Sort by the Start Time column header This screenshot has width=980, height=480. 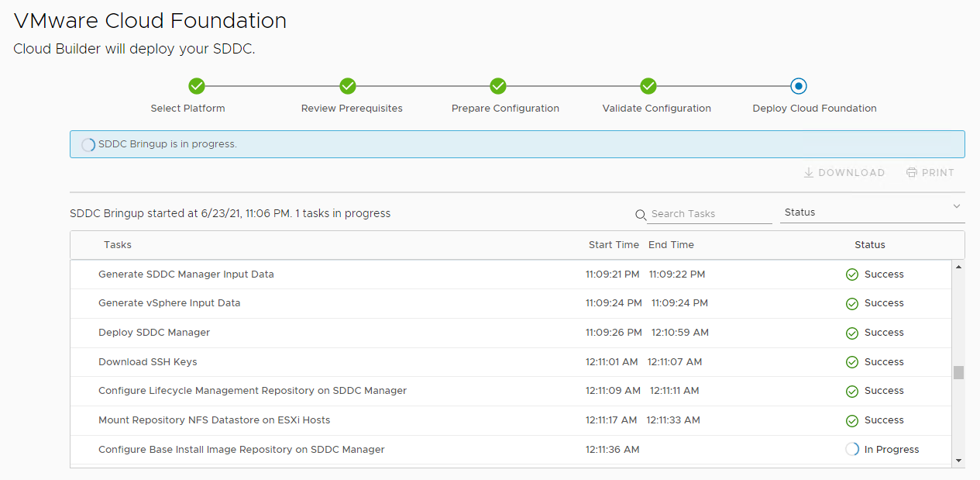pyautogui.click(x=614, y=245)
